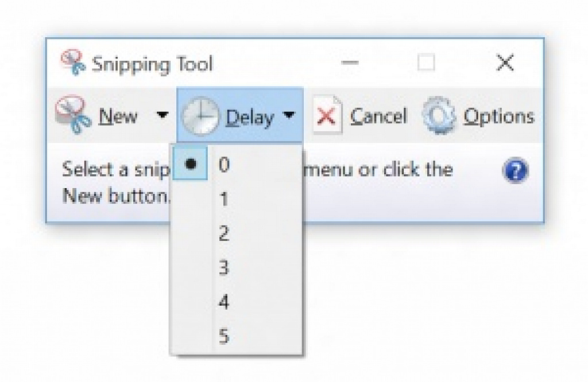Expand the New snip mode arrow

(x=162, y=115)
